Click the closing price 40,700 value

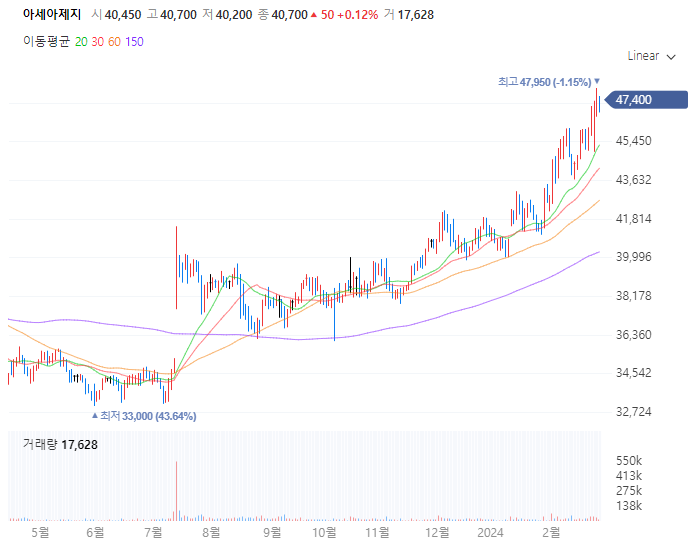289,15
